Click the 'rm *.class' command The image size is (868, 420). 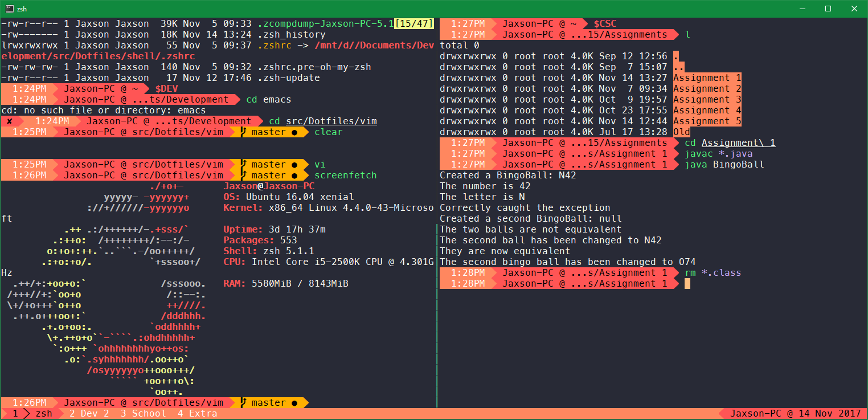click(x=713, y=273)
